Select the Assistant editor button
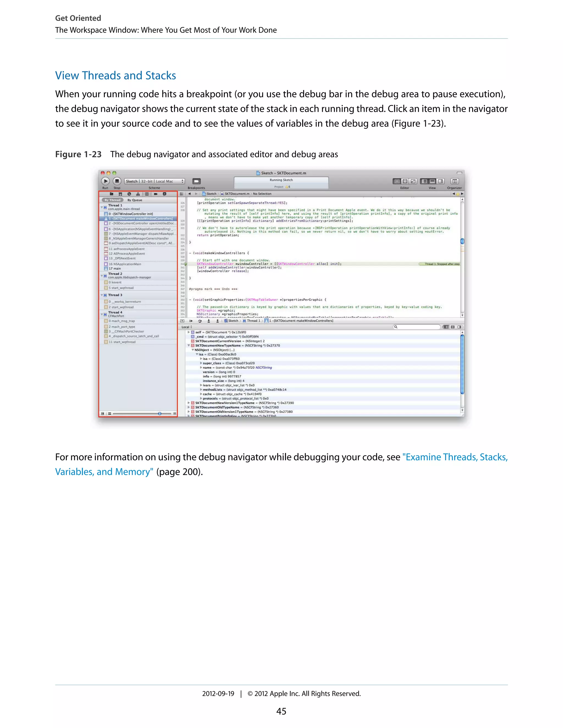The width and height of the screenshot is (563, 728). click(405, 181)
